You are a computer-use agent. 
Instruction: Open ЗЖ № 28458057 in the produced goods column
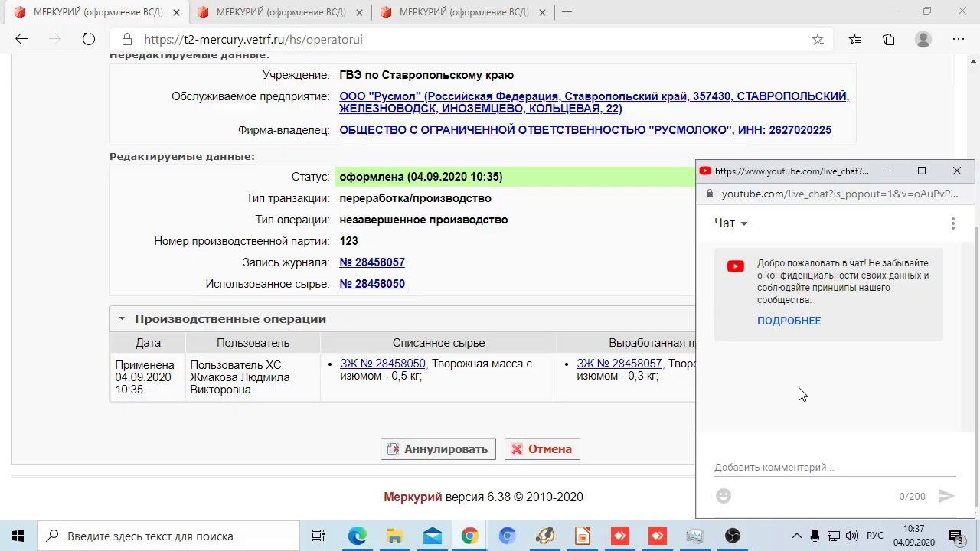[x=619, y=364]
